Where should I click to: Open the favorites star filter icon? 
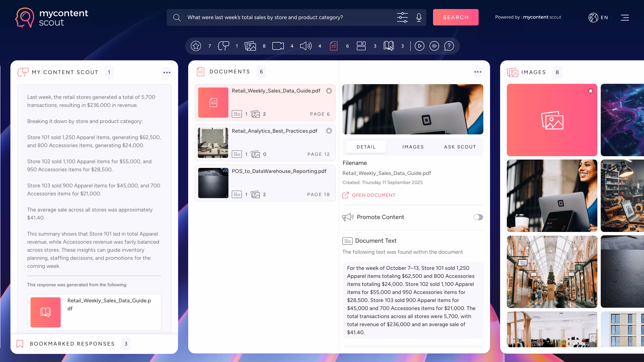click(x=196, y=46)
